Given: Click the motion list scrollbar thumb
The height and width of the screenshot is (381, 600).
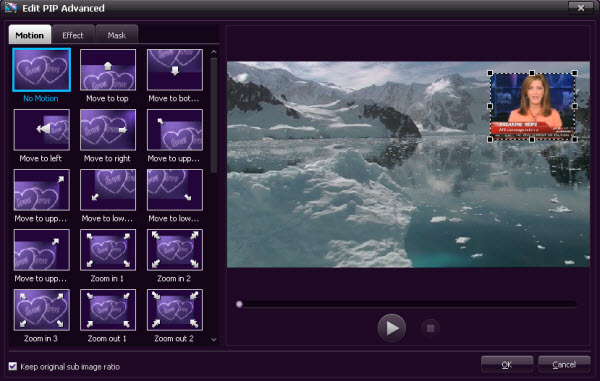Looking at the screenshot, I should tap(214, 115).
